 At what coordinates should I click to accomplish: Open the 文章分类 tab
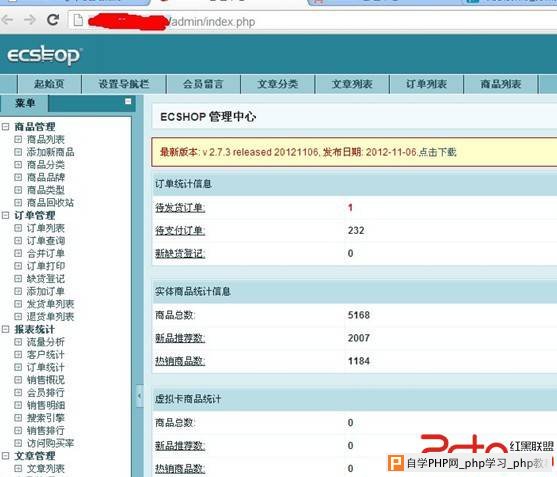coord(278,84)
